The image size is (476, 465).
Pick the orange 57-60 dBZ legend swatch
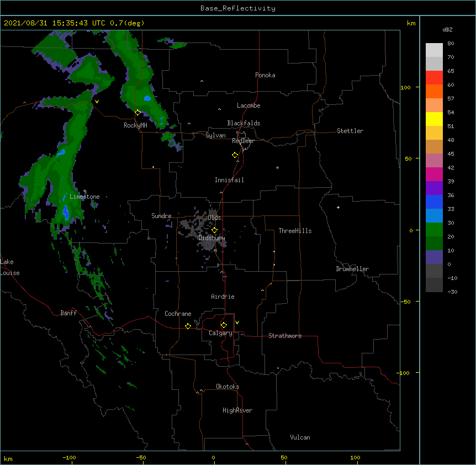point(434,92)
